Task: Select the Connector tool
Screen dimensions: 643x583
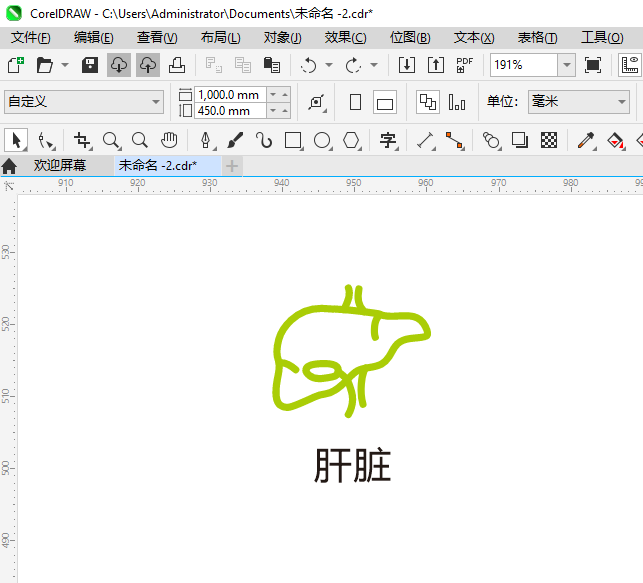Action: tap(454, 141)
